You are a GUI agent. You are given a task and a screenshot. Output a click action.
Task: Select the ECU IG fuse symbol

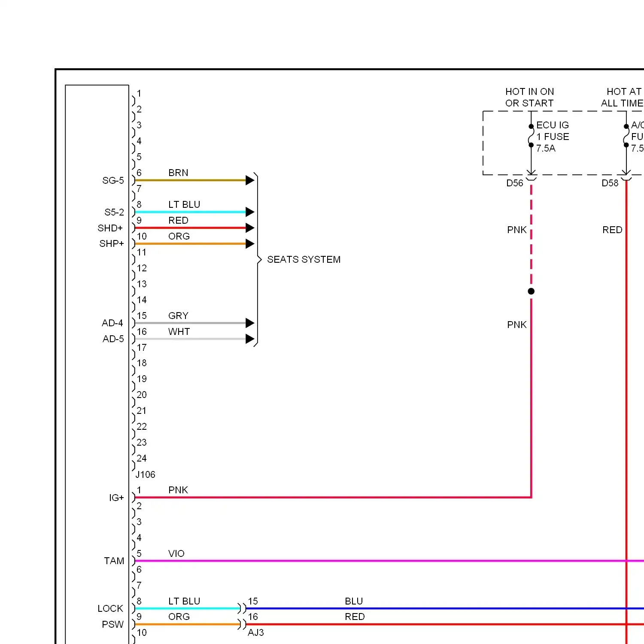point(531,136)
